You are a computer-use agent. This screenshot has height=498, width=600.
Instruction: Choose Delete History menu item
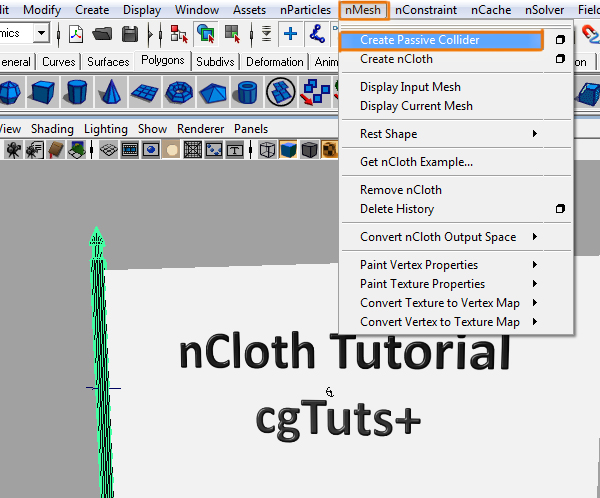click(x=397, y=209)
